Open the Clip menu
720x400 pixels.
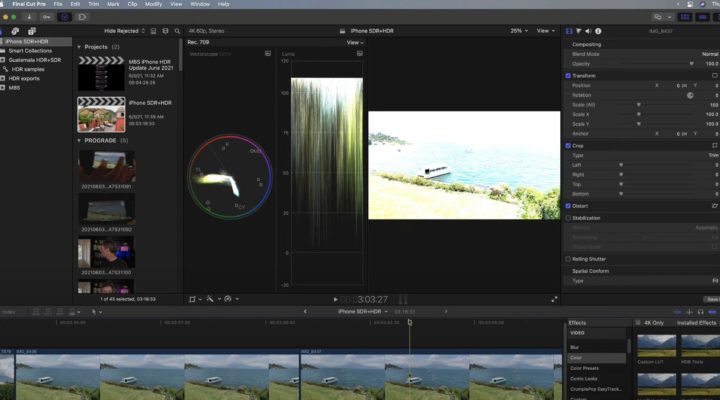pos(132,4)
